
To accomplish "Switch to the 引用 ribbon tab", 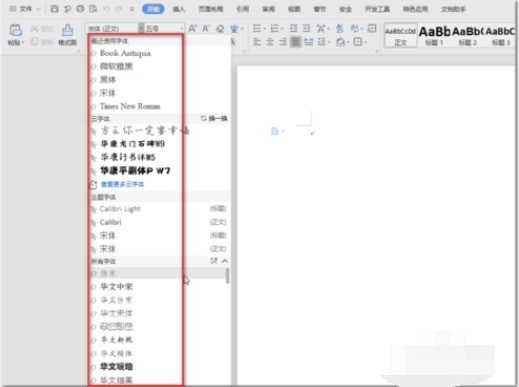I will 243,9.
